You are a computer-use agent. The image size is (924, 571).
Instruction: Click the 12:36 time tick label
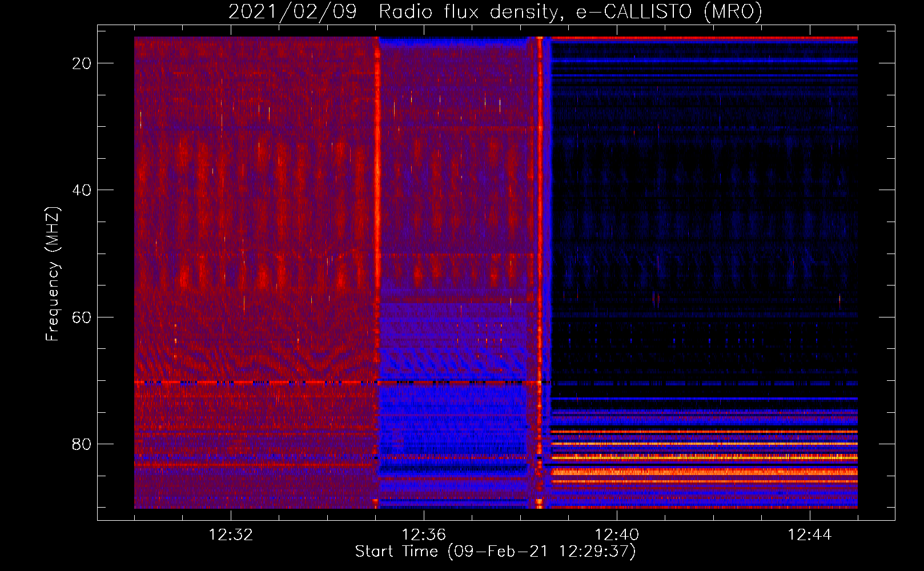[424, 535]
